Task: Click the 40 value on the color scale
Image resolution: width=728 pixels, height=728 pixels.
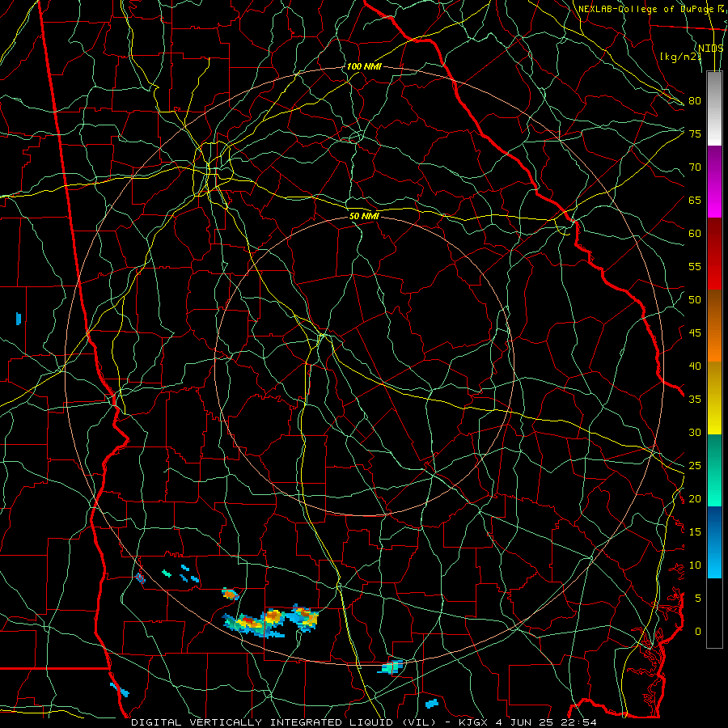Action: click(x=695, y=366)
